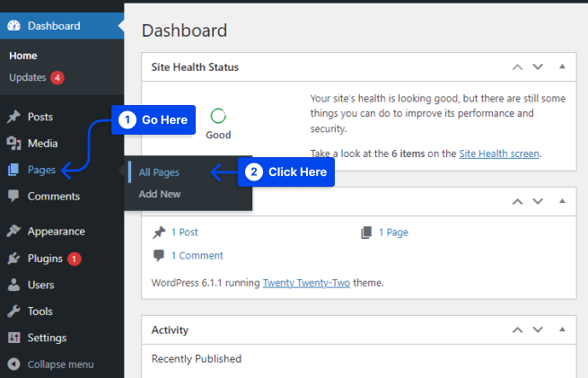Move Site Health Status panel up

517,67
